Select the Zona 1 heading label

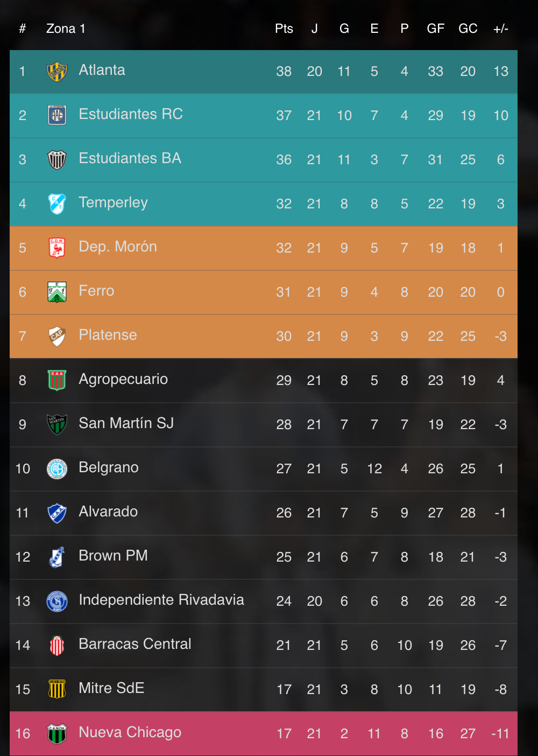click(x=66, y=29)
